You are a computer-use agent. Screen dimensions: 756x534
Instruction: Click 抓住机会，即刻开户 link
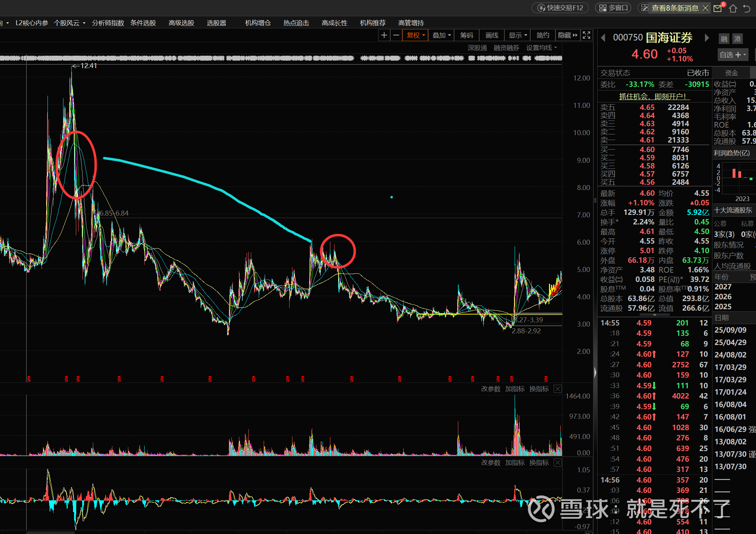(654, 96)
